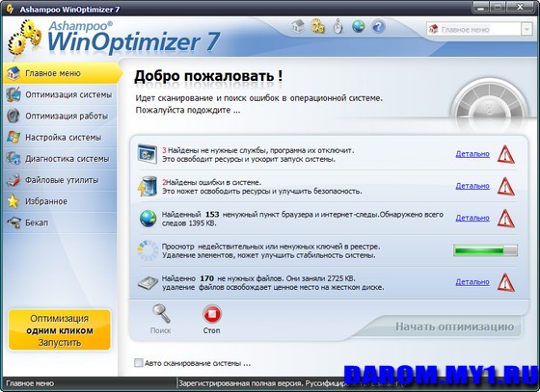Click warning triangle beside 170 unneeded files
Image resolution: width=540 pixels, height=392 pixels.
coord(506,282)
